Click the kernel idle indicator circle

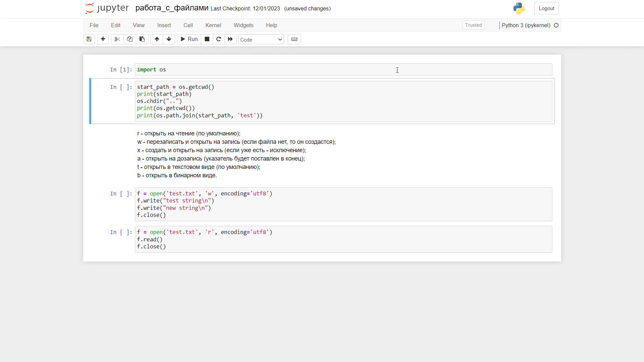pyautogui.click(x=556, y=25)
